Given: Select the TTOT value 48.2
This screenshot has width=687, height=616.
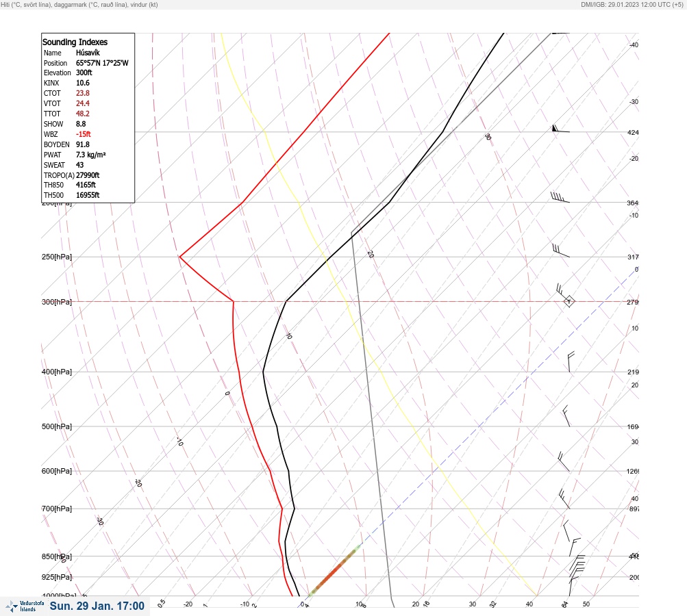Looking at the screenshot, I should (82, 114).
